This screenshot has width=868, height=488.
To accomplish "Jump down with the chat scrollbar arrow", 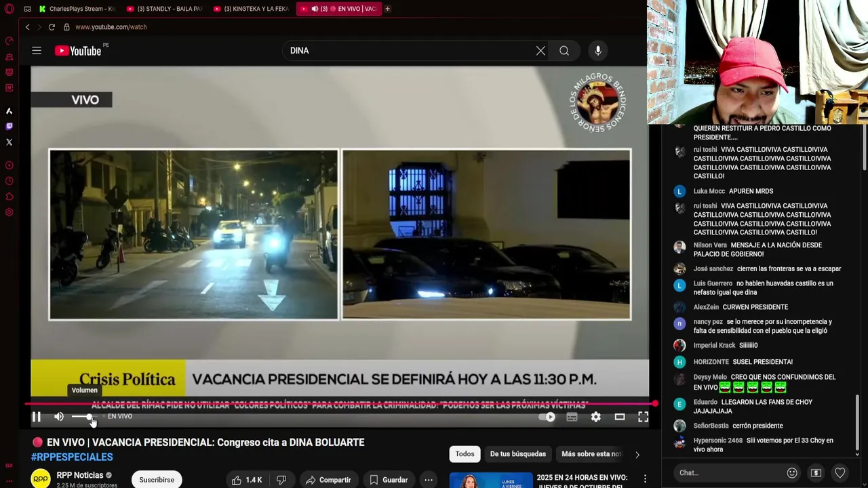I will 857,454.
